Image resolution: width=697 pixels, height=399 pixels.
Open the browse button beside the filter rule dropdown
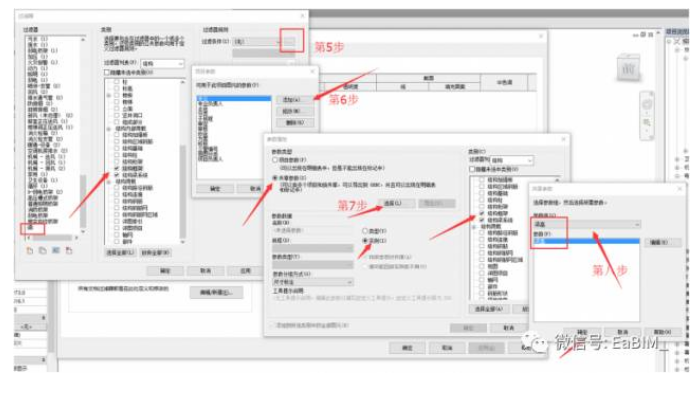click(x=290, y=41)
